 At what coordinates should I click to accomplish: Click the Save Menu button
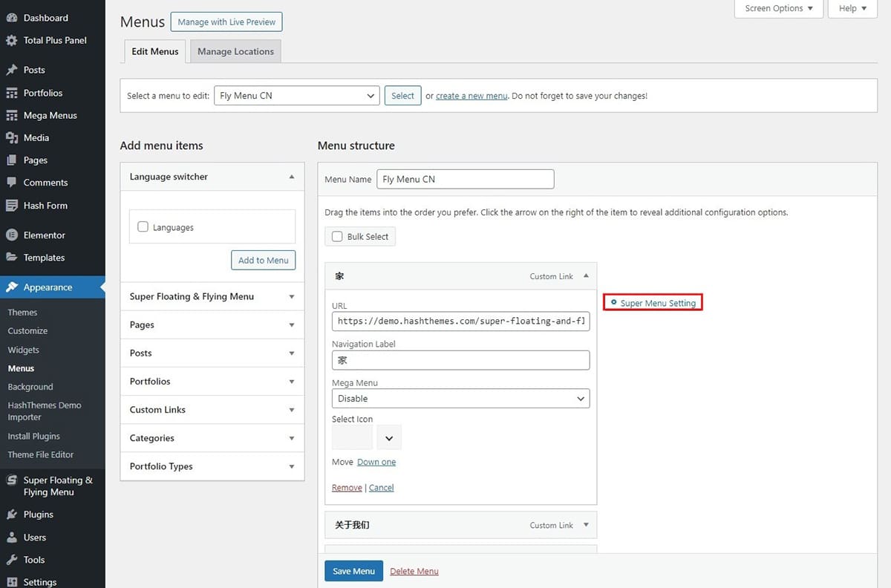click(353, 571)
